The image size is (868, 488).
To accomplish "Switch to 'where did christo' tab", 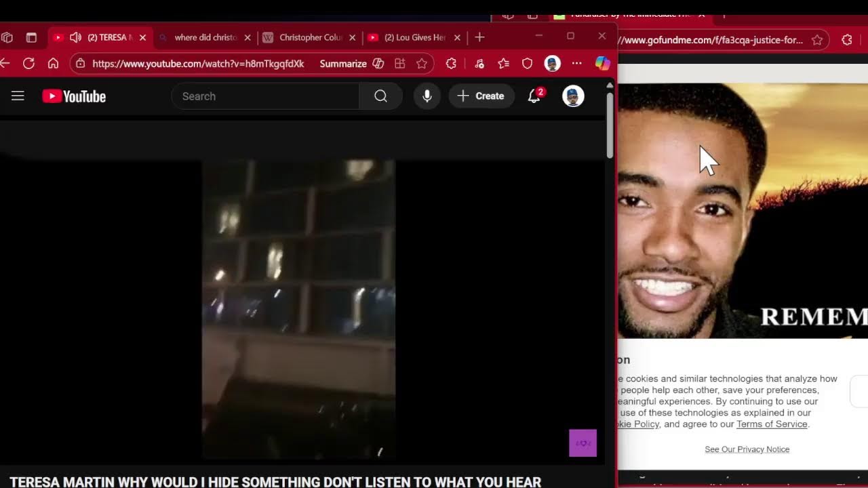I will click(x=205, y=37).
